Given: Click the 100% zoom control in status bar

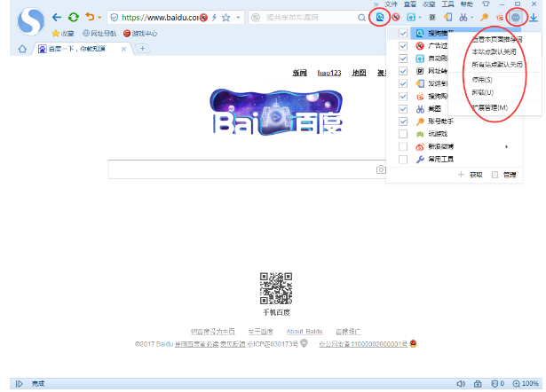Looking at the screenshot, I should [526, 383].
